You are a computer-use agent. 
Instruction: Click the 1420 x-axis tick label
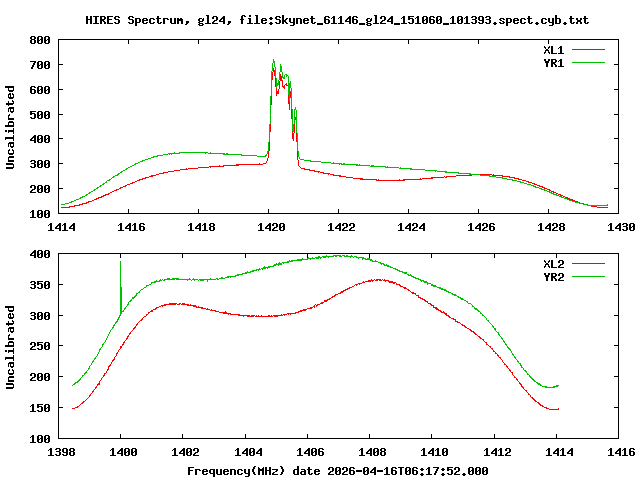pos(271,227)
